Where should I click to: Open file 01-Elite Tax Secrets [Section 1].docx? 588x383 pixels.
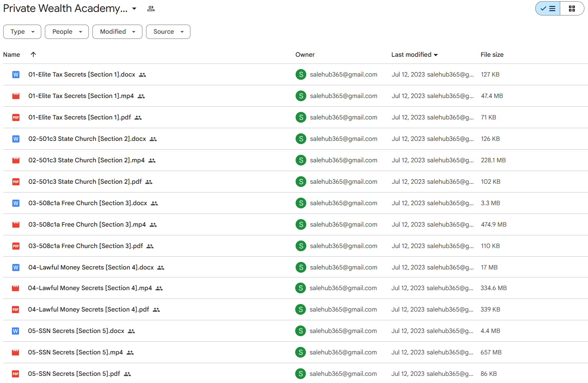click(x=82, y=75)
